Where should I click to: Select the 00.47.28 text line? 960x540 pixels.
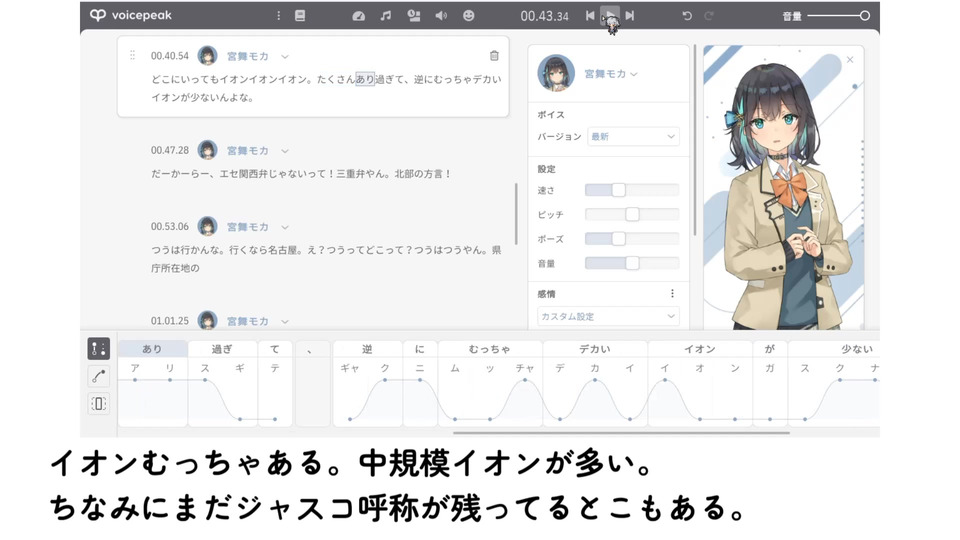click(x=301, y=174)
